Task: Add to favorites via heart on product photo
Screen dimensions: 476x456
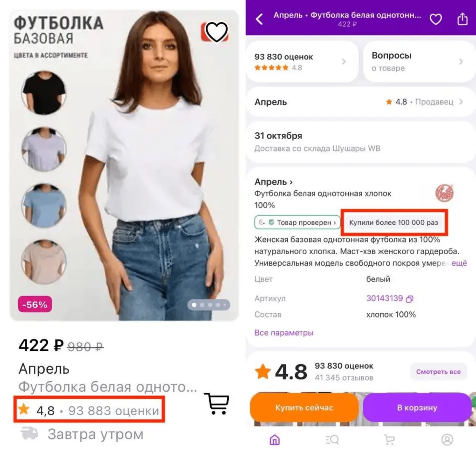Action: tap(216, 32)
